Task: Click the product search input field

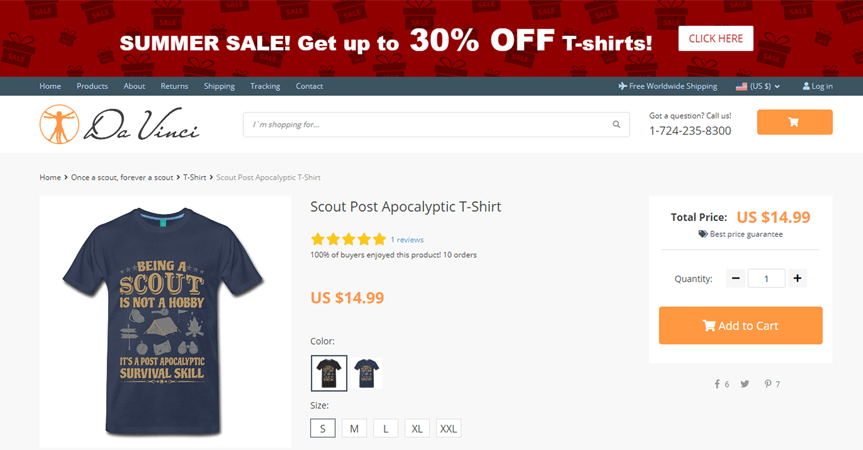Action: pyautogui.click(x=425, y=125)
